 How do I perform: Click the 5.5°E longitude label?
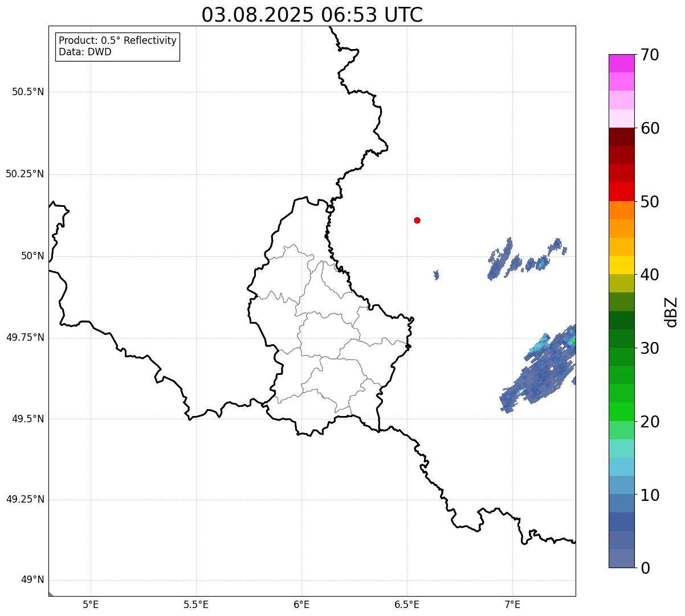pyautogui.click(x=196, y=605)
